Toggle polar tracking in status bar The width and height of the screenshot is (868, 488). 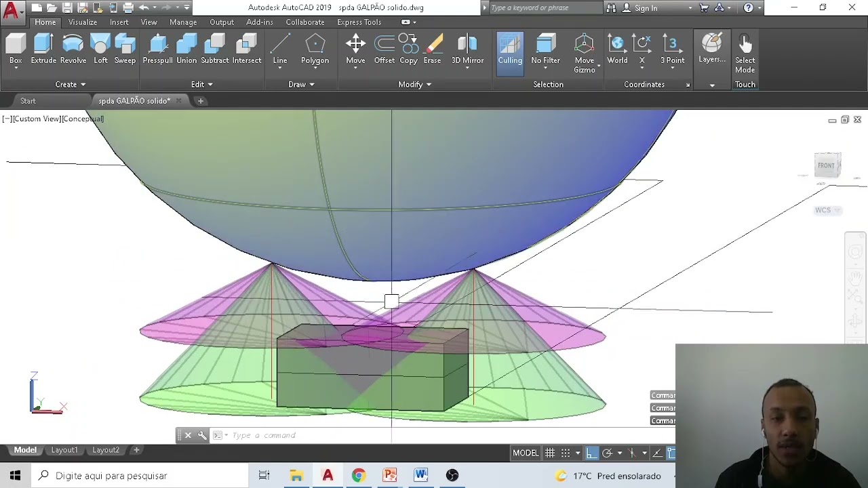[607, 453]
